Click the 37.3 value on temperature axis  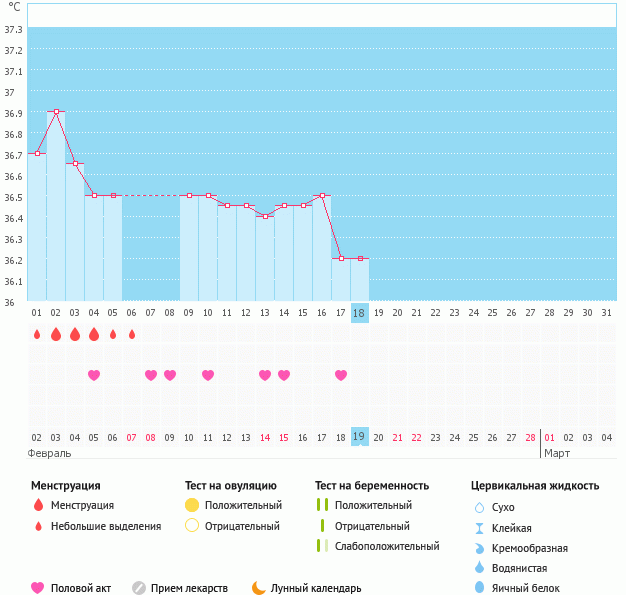click(13, 30)
